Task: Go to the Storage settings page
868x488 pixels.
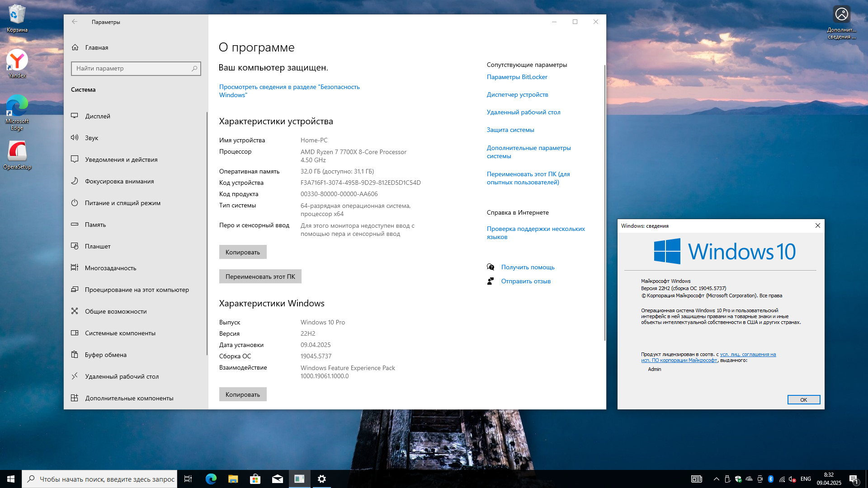Action: (95, 225)
